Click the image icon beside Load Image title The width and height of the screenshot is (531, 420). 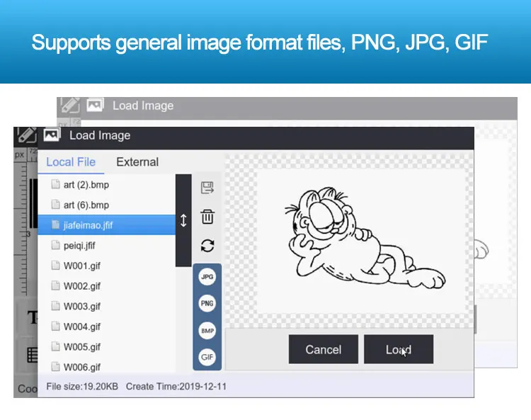(x=51, y=135)
